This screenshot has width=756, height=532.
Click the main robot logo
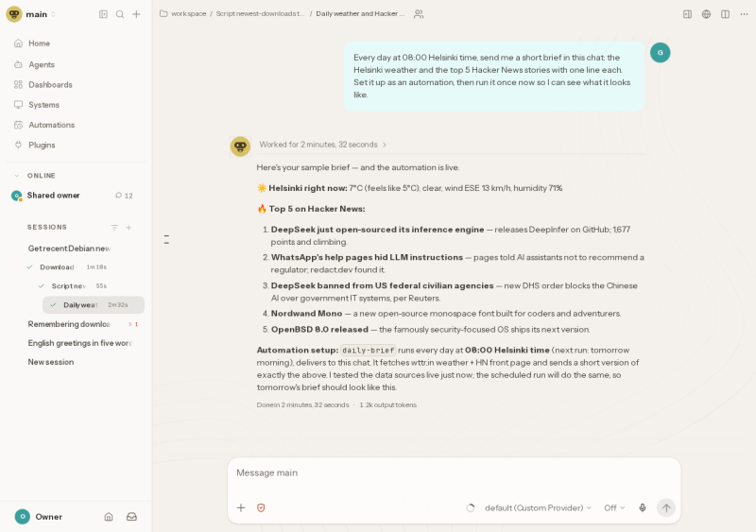coord(14,14)
